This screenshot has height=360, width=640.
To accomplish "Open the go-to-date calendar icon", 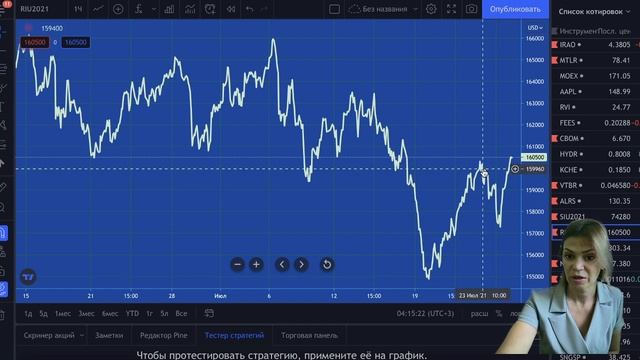I will pos(209,313).
